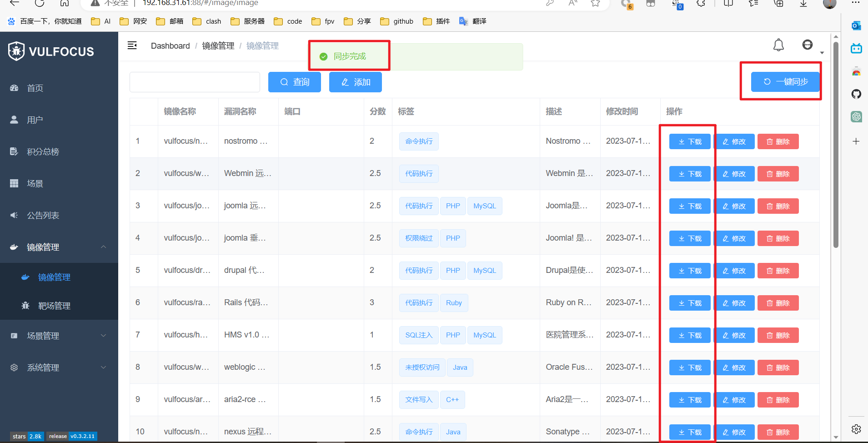This screenshot has height=443, width=868.
Task: Open the 翻译 bookmark on the favorites bar
Action: click(472, 21)
